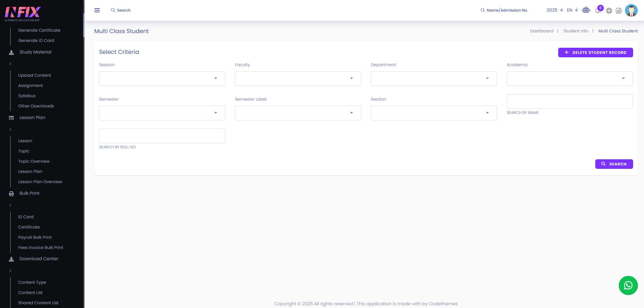The height and width of the screenshot is (308, 644).
Task: Go to Student Info breadcrumb
Action: (x=576, y=31)
